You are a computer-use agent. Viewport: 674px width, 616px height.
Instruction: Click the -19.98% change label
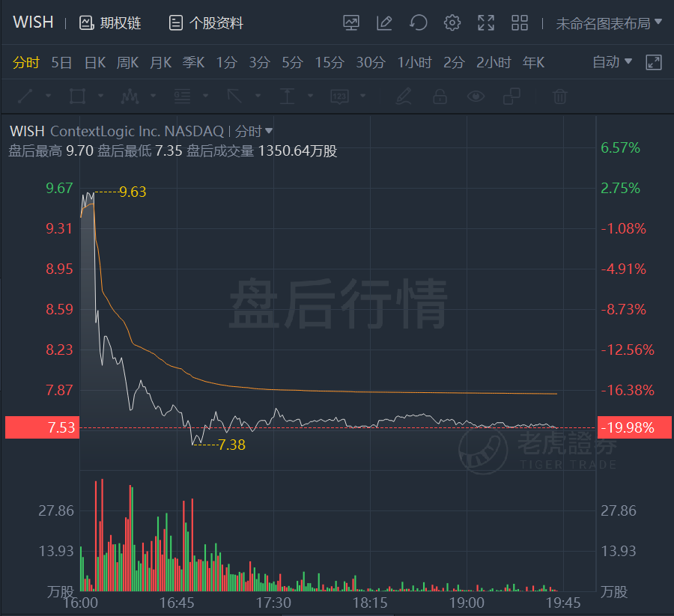point(634,427)
